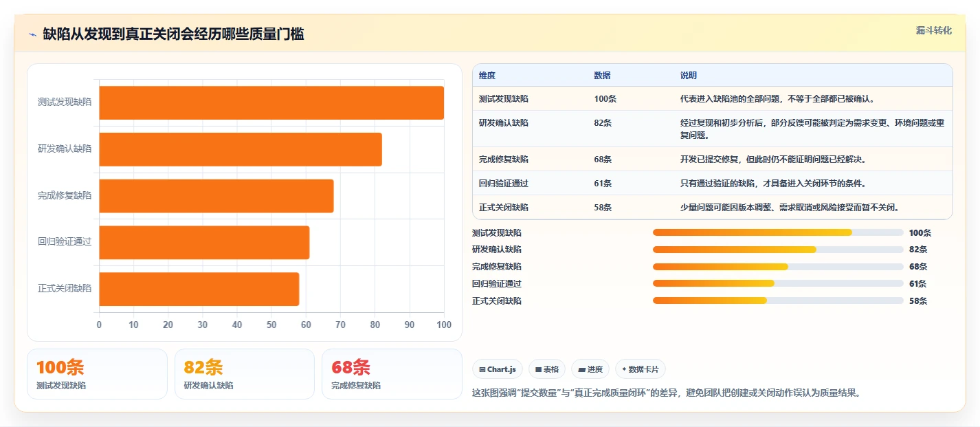Click table cell 58条 in 正式关闭缺陷 row
Image resolution: width=980 pixels, height=427 pixels.
coord(603,208)
